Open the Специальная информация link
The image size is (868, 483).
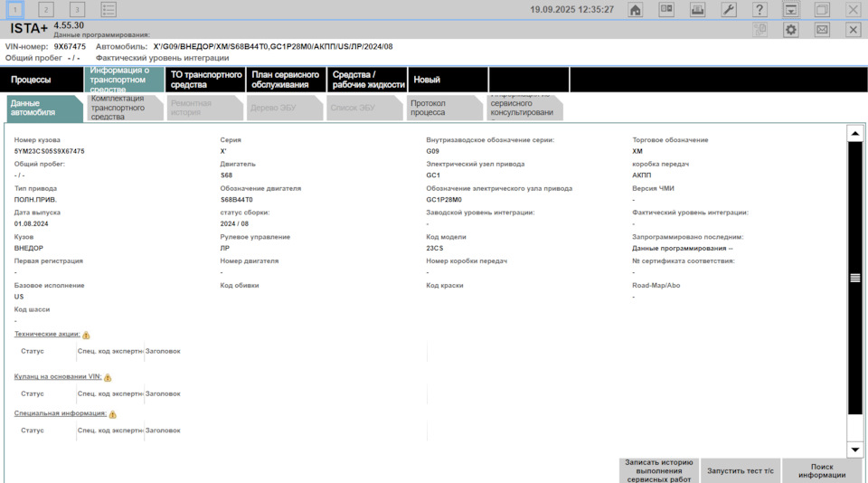61,413
